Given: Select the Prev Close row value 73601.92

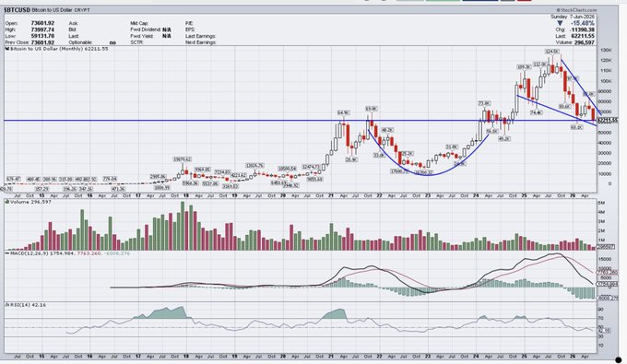Looking at the screenshot, I should pos(42,42).
